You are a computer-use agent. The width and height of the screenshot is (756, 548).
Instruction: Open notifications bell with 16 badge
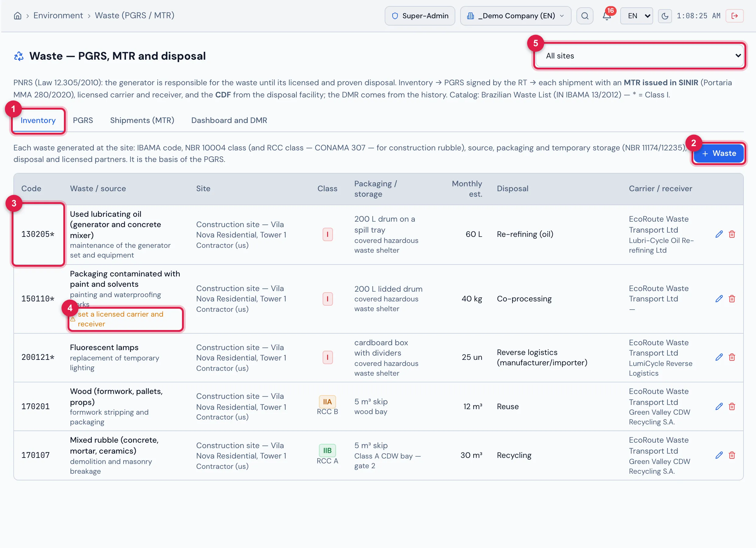tap(607, 16)
